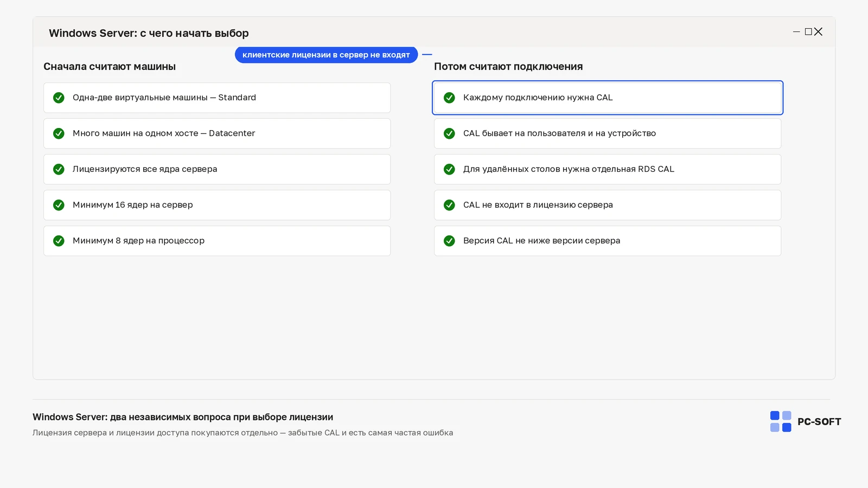Click the green checkmark beside 'Одна-две виртуальные машины — Standard'

pyautogui.click(x=59, y=98)
